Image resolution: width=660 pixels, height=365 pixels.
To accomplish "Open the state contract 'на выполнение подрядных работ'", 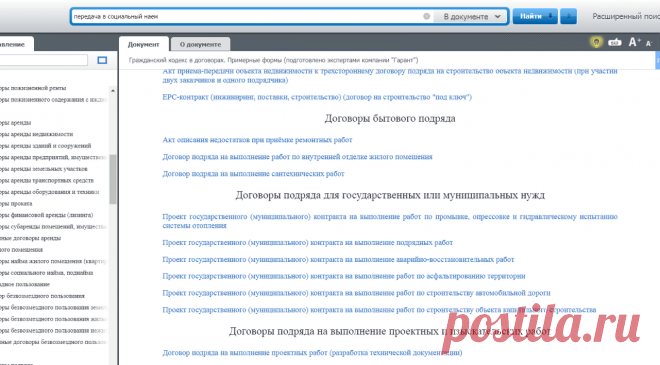I will click(x=307, y=242).
